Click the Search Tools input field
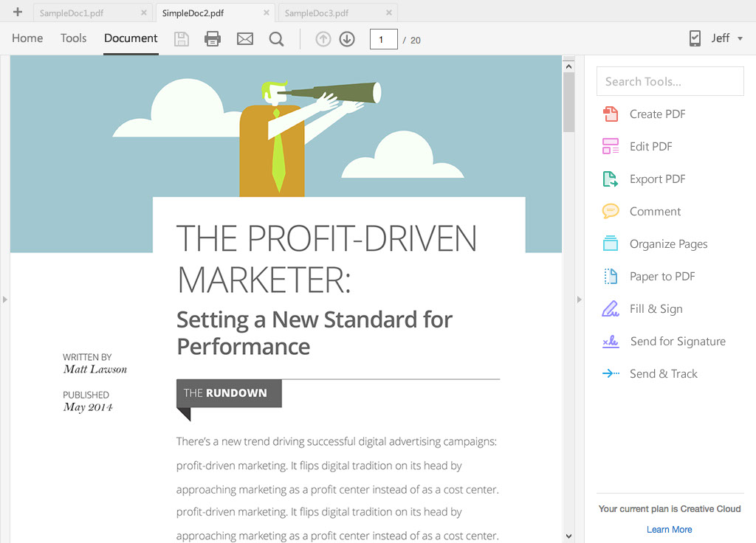The width and height of the screenshot is (756, 543). pyautogui.click(x=670, y=81)
